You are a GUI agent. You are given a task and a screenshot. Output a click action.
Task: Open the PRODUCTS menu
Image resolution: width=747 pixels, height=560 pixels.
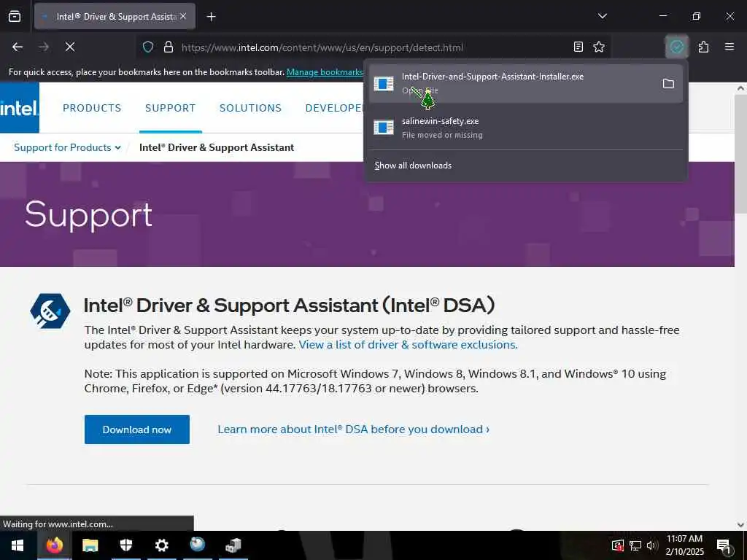click(x=92, y=108)
